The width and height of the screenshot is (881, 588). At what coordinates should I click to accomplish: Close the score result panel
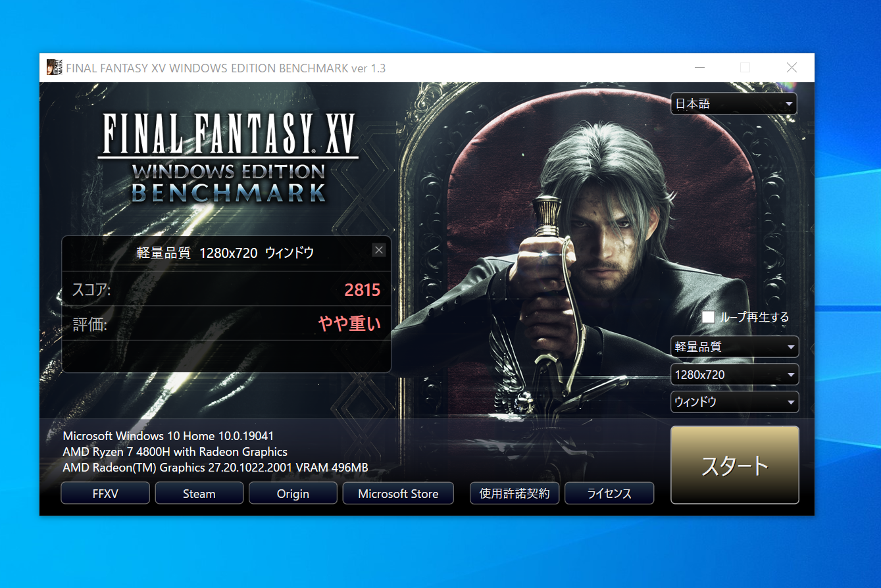coord(378,250)
